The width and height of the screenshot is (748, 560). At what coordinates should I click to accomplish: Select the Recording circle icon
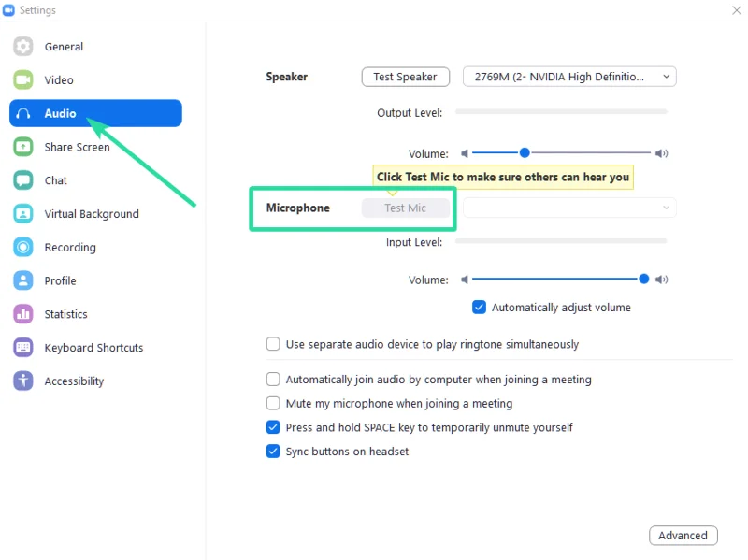pos(22,247)
